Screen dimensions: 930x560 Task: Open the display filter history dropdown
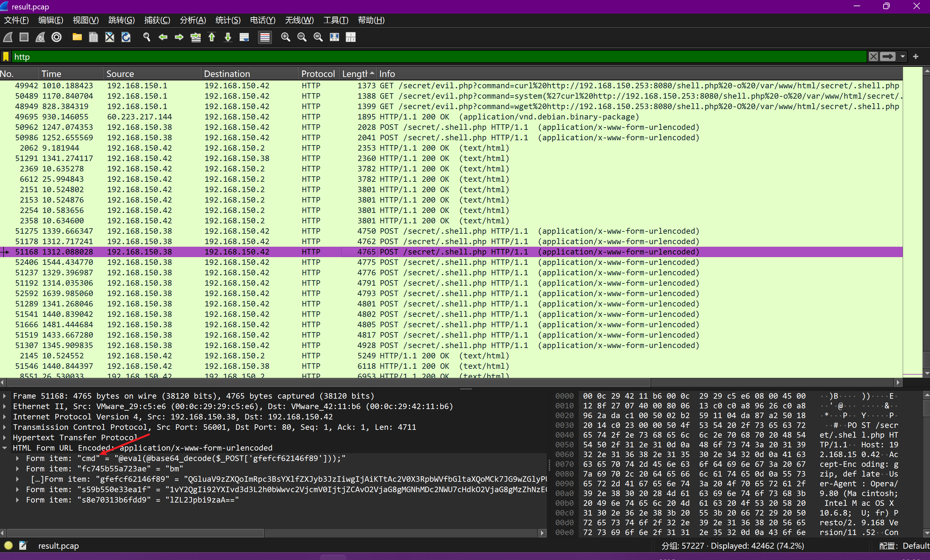[x=902, y=56]
